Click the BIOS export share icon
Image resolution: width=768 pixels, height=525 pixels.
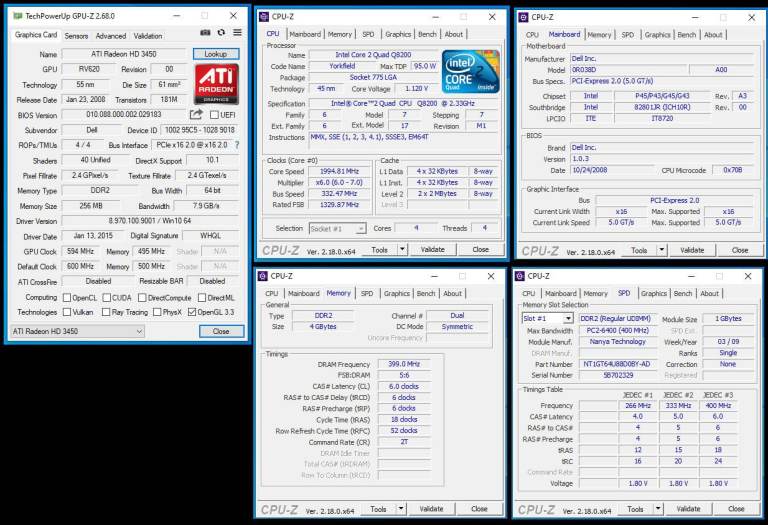point(196,115)
